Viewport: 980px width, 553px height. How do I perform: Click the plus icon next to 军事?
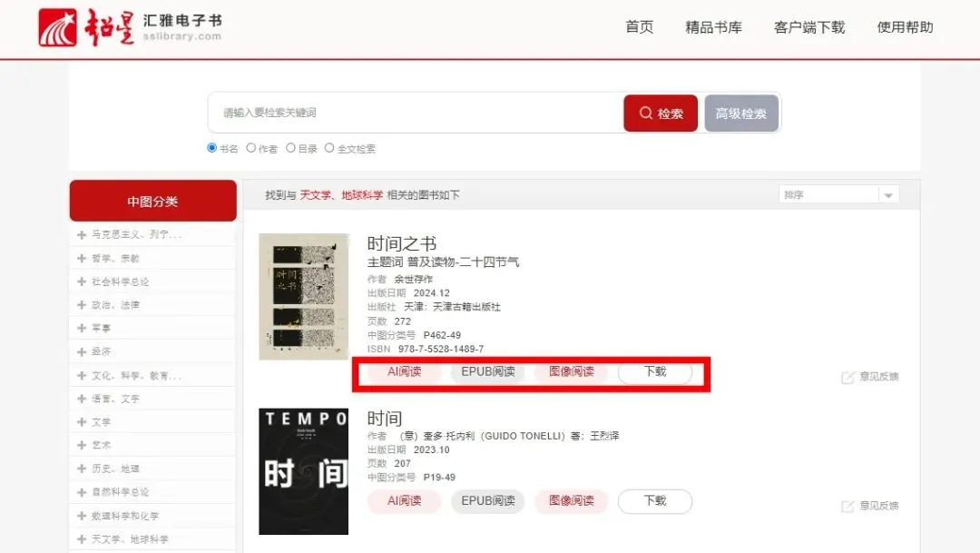[82, 329]
